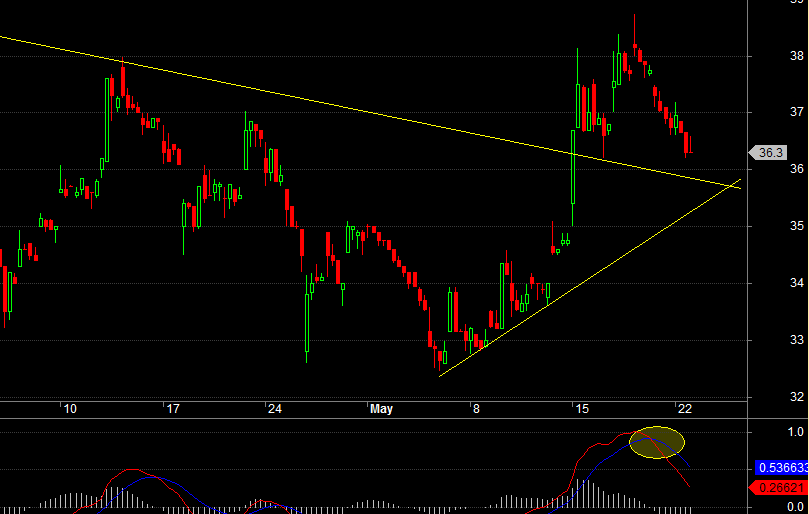This screenshot has height=514, width=809.
Task: Select the May label on date axis
Action: [381, 409]
